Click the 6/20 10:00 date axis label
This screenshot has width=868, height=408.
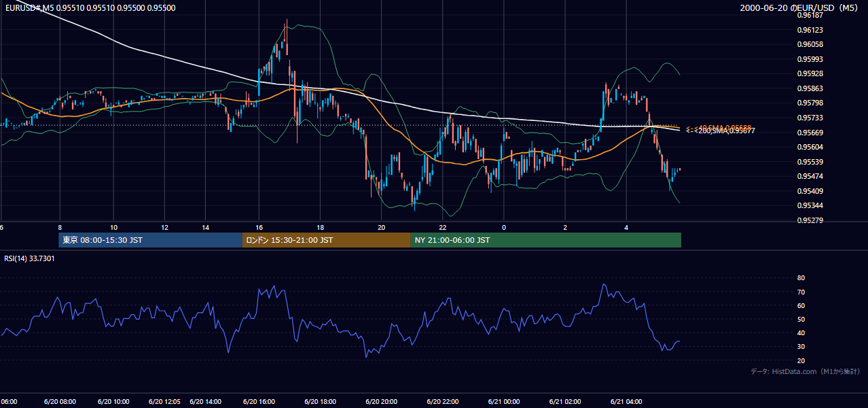114,402
